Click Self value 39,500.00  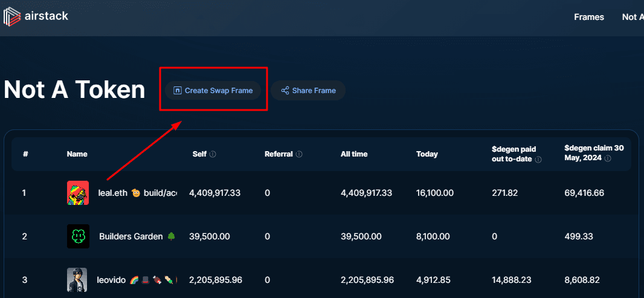(x=210, y=236)
